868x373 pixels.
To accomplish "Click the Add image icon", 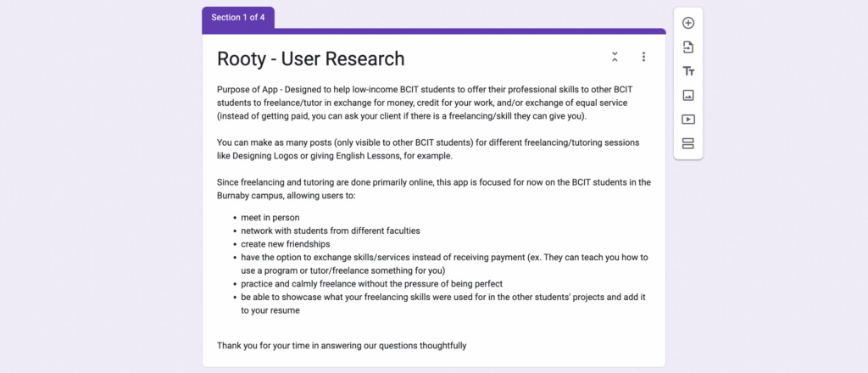I will (688, 95).
